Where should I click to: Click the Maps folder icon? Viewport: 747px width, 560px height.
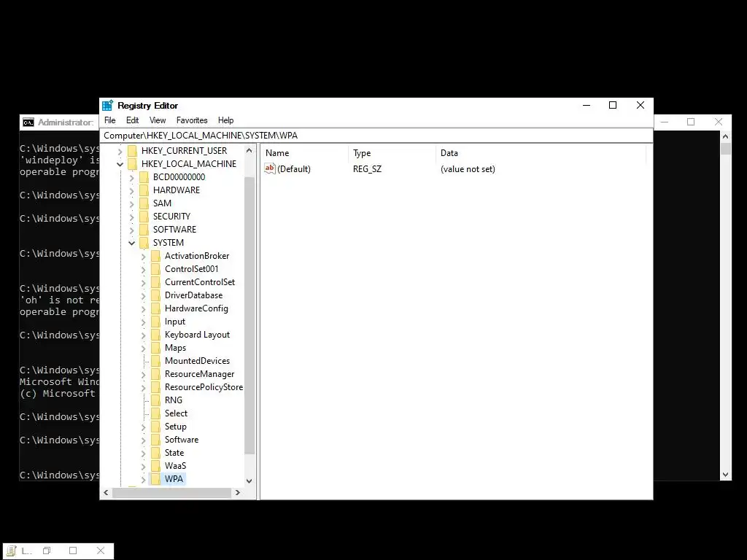(x=156, y=348)
